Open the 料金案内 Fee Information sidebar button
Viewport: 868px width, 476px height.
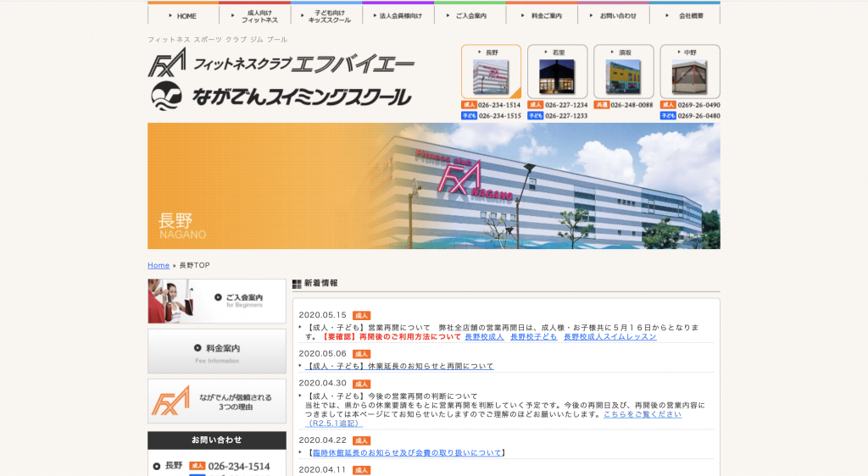(217, 351)
